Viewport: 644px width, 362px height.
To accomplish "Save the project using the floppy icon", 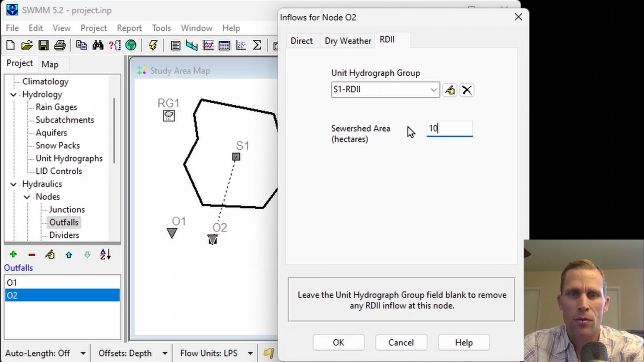I will point(43,45).
